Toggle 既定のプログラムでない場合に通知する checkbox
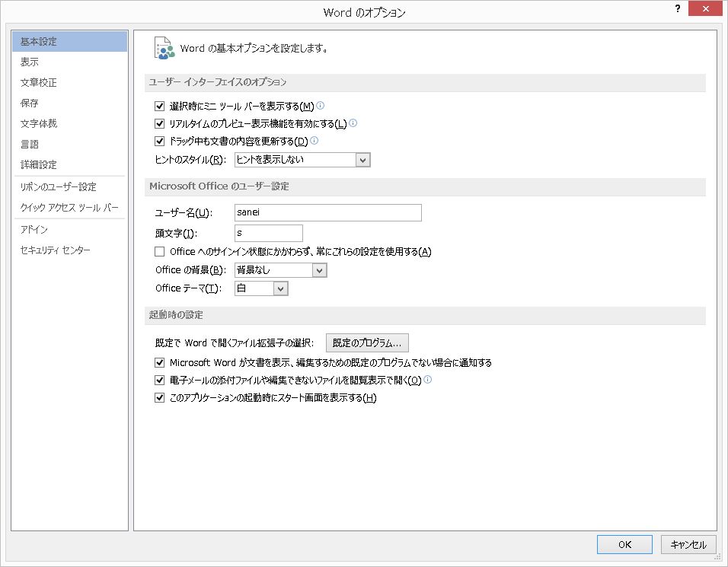 click(159, 362)
